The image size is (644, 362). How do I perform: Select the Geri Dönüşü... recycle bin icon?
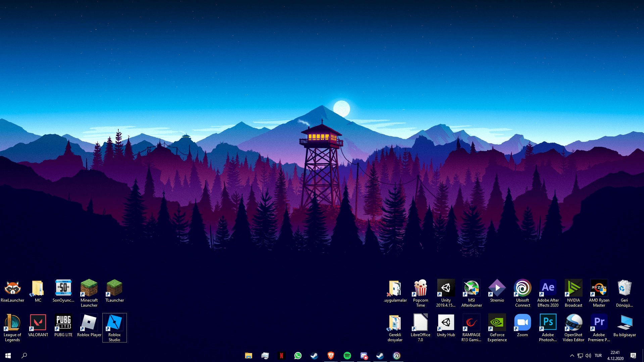click(625, 293)
